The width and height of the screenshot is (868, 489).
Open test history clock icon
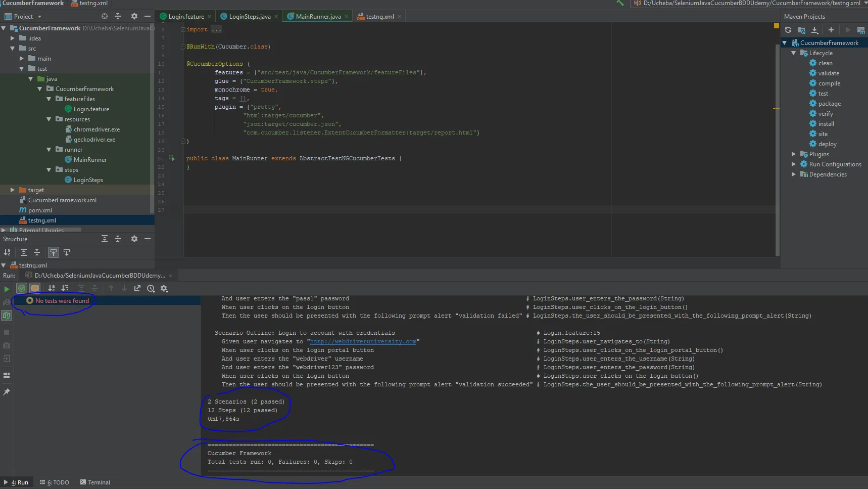(x=151, y=288)
